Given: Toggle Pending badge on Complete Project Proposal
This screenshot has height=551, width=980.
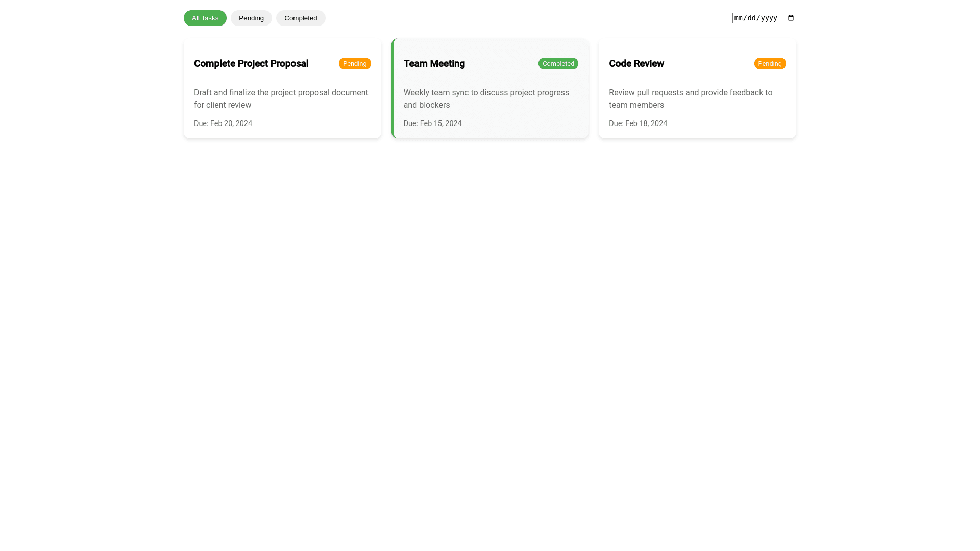Looking at the screenshot, I should 355,64.
